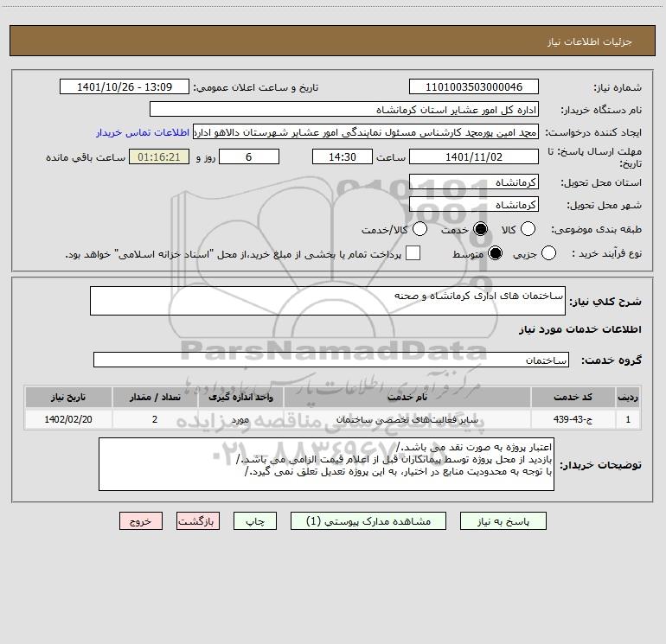
Task: Click the unit cell مورد
Action: click(x=240, y=419)
